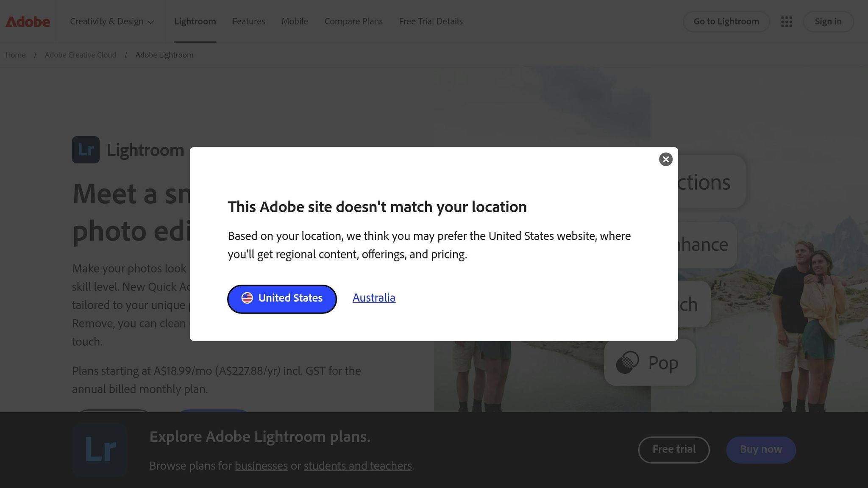Open the app launcher grid icon
The image size is (868, 488).
[786, 21]
